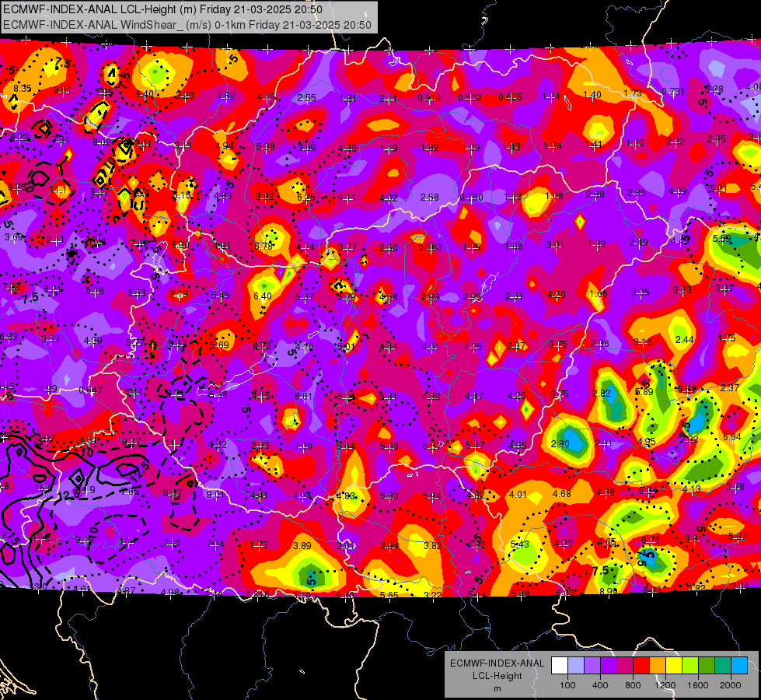This screenshot has width=761, height=700.
Task: Click the LCL-Height label inside the legend box
Action: tap(497, 676)
